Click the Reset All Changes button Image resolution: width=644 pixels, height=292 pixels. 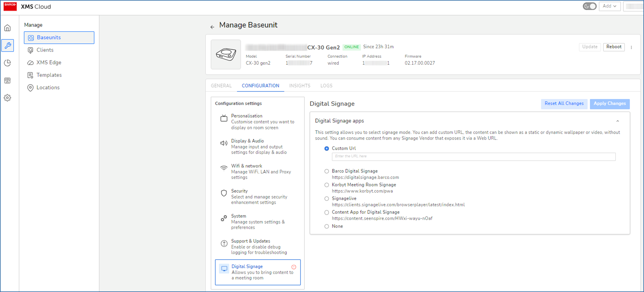(x=564, y=104)
